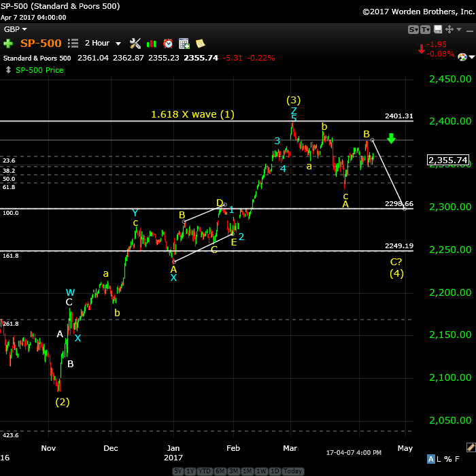The width and height of the screenshot is (476, 476).
Task: Select the 1Y time range button
Action: click(x=190, y=471)
